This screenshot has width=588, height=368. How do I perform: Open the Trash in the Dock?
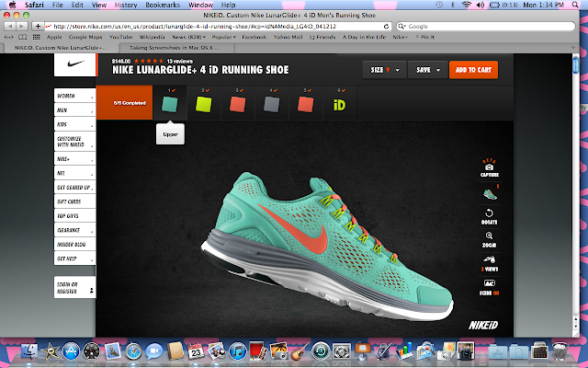[560, 351]
